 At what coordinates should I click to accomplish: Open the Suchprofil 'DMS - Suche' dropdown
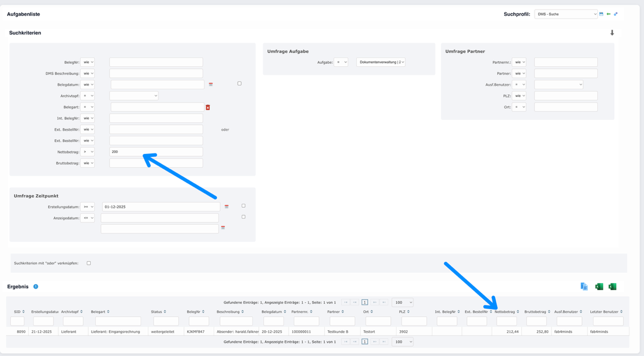coord(566,14)
